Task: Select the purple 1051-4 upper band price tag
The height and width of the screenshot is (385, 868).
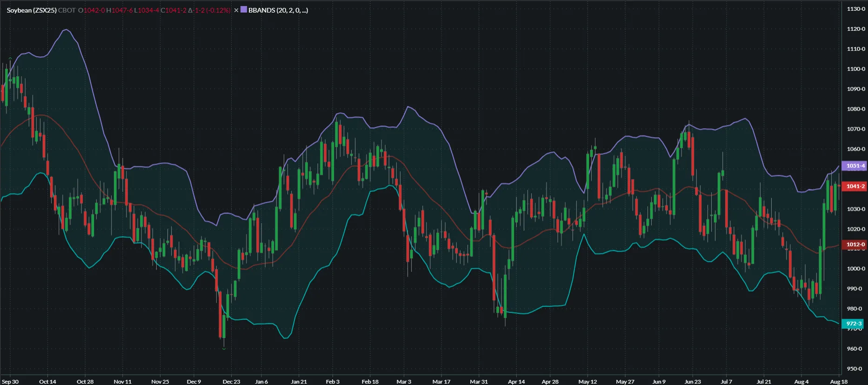Action: click(x=855, y=166)
